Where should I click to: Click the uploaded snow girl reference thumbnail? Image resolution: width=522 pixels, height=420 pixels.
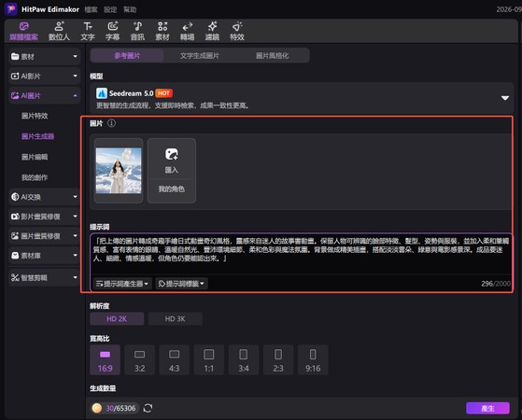(119, 171)
